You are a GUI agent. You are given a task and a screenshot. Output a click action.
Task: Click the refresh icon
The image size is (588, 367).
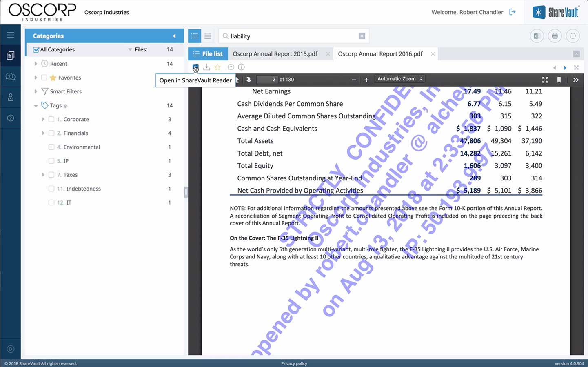573,36
